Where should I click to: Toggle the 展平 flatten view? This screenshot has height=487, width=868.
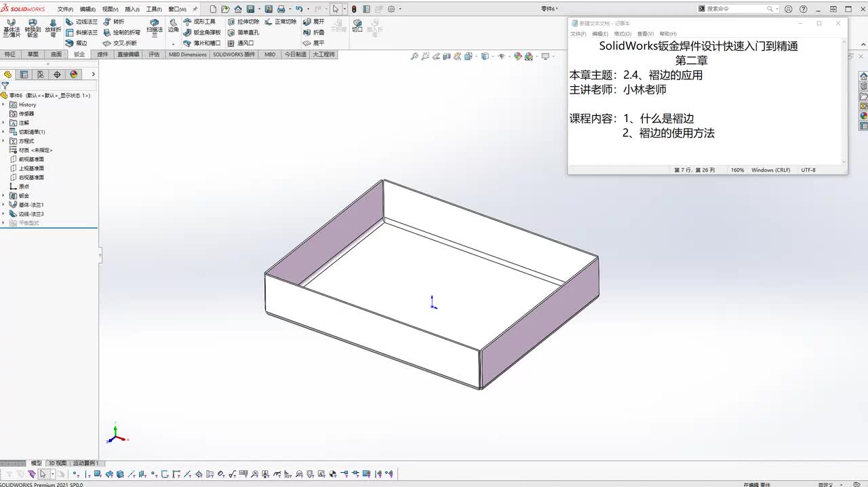[314, 43]
